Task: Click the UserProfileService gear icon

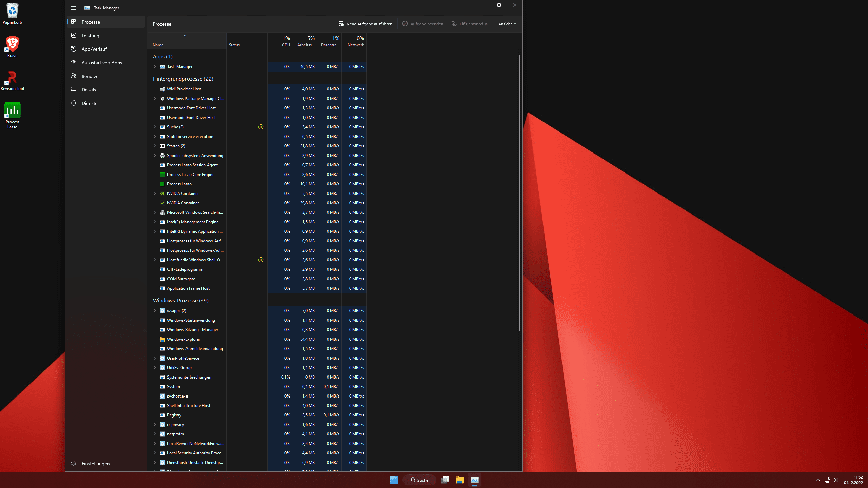Action: click(x=162, y=358)
